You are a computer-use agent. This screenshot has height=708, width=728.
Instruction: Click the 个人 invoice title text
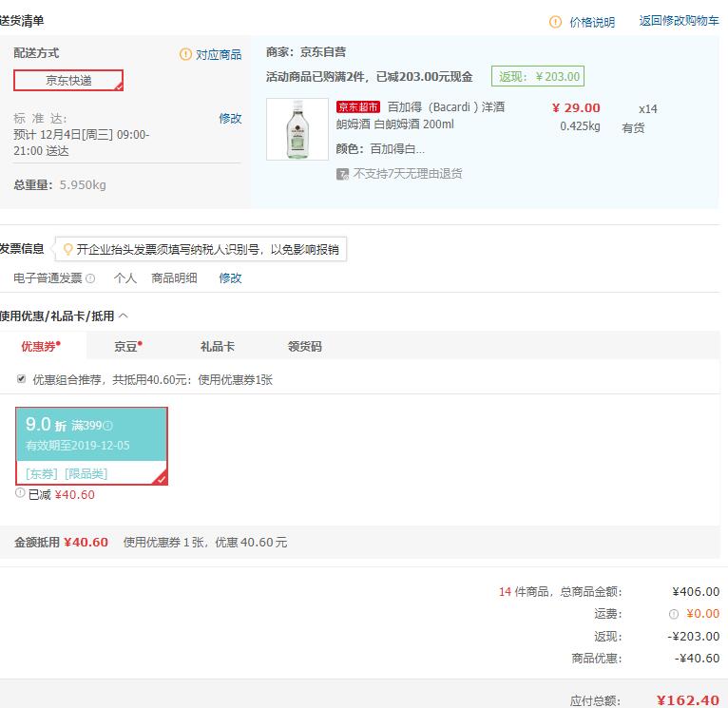[125, 278]
